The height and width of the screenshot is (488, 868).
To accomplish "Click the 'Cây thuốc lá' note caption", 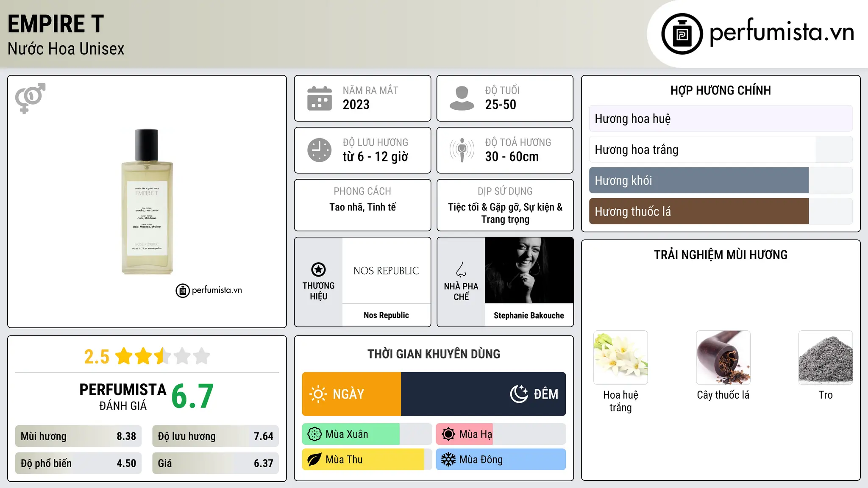I will 723,395.
